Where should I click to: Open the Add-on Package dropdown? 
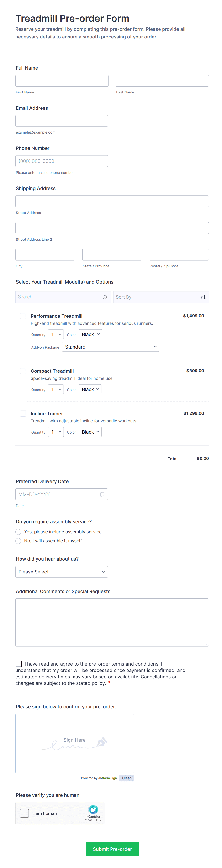tap(110, 347)
